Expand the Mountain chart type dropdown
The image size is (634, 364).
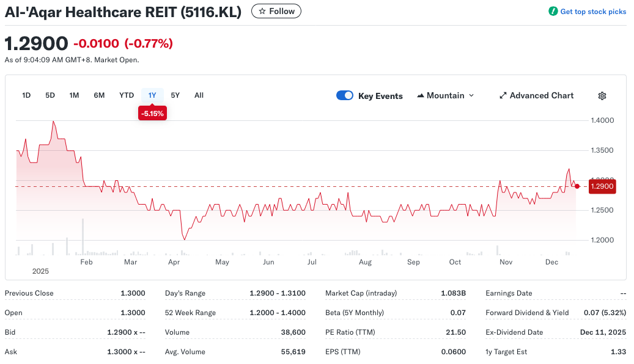tap(471, 96)
